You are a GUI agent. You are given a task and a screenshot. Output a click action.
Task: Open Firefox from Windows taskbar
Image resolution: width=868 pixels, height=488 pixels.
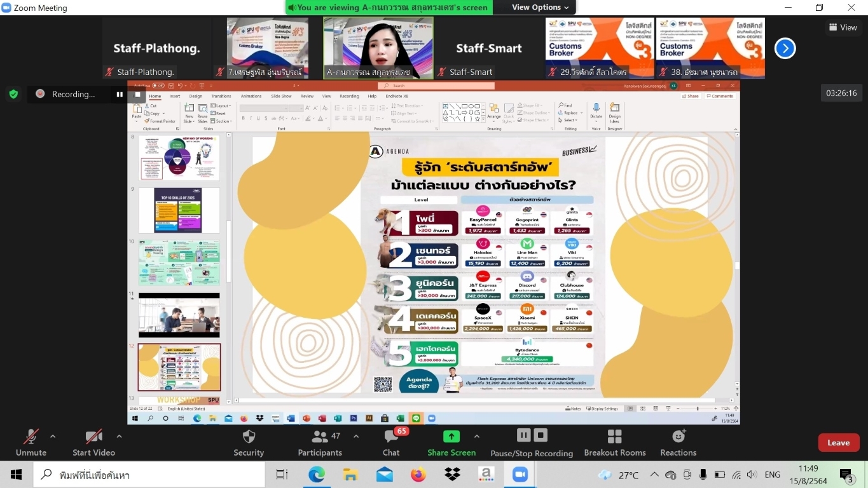click(418, 475)
